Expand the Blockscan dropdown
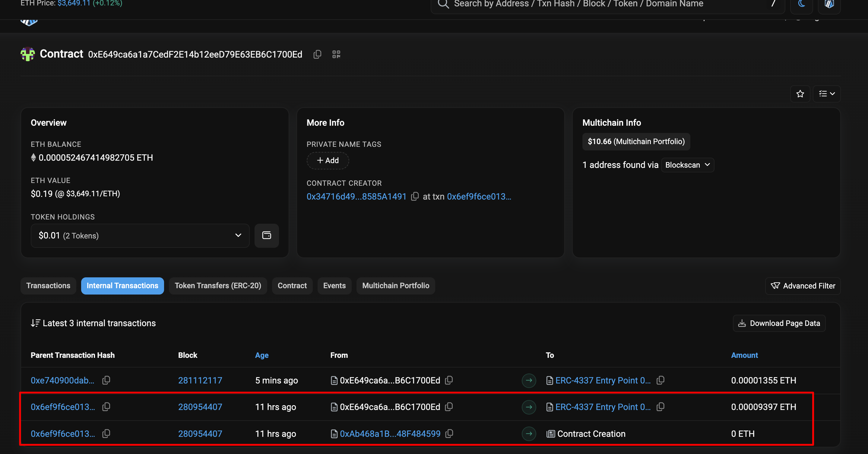 pos(687,165)
